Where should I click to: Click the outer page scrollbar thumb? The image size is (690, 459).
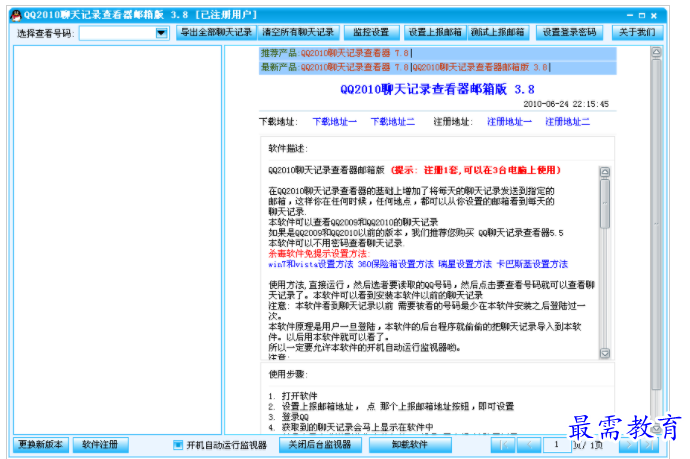coord(656,224)
